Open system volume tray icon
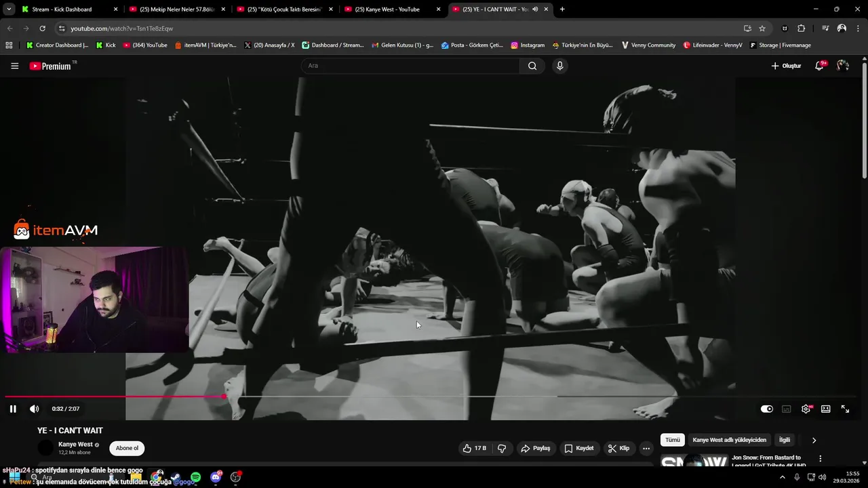The height and width of the screenshot is (488, 868). [822, 477]
